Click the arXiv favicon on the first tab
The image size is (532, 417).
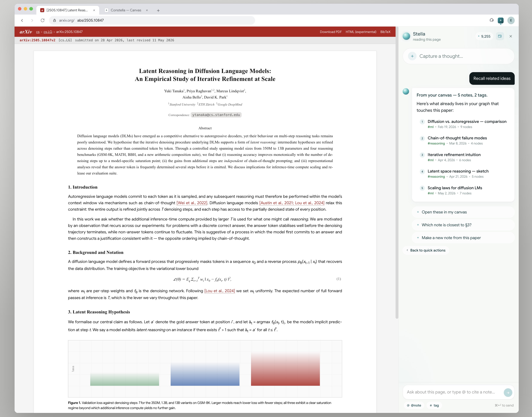(x=42, y=10)
